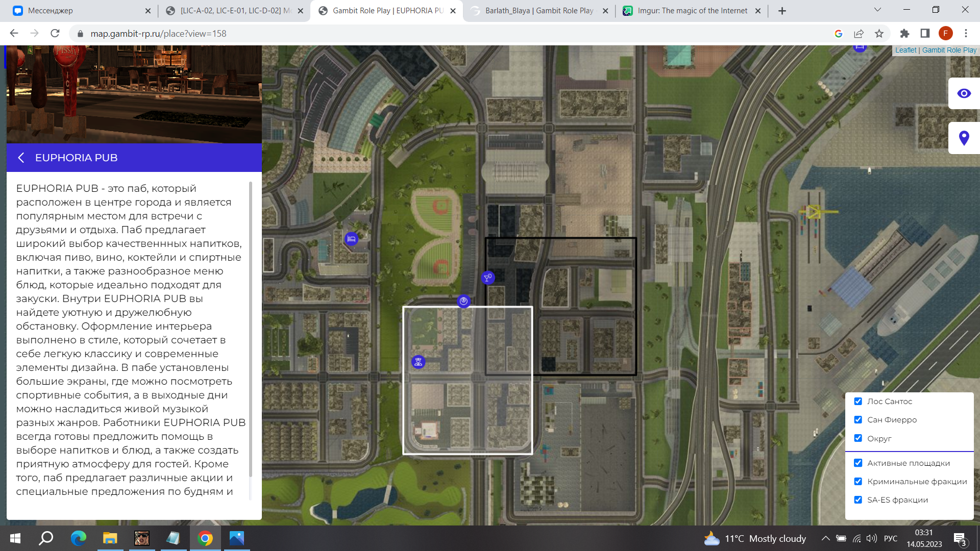
Task: Click the bed marker on the map
Action: click(351, 239)
